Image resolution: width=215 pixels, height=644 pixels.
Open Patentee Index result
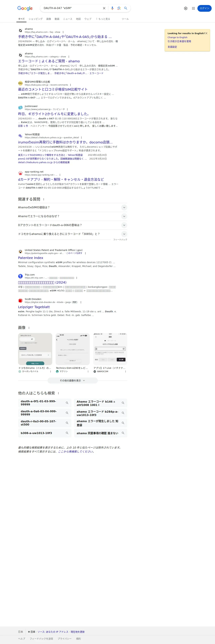30,258
